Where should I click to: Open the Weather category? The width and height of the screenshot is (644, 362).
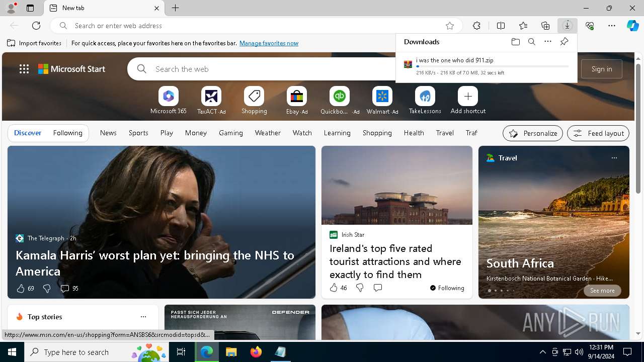(x=268, y=133)
